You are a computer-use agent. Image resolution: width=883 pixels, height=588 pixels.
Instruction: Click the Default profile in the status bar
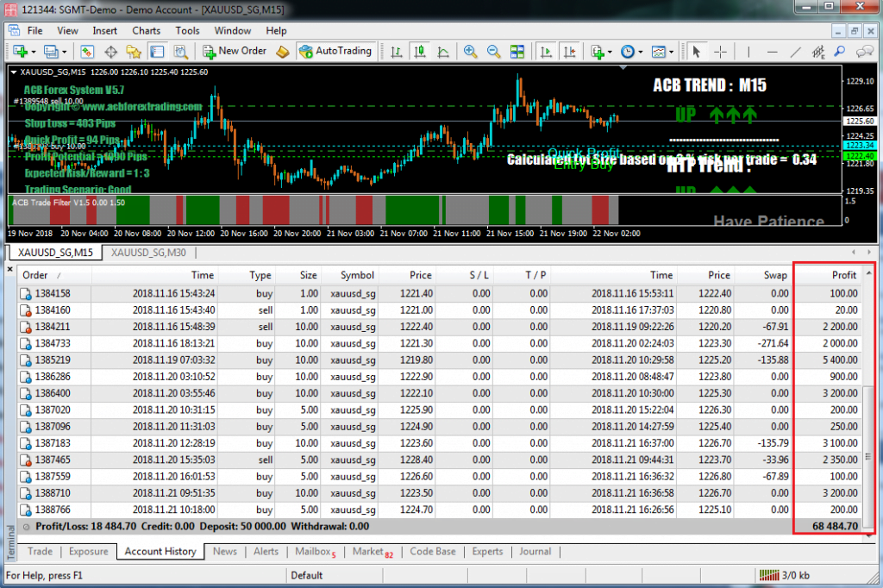(x=307, y=575)
